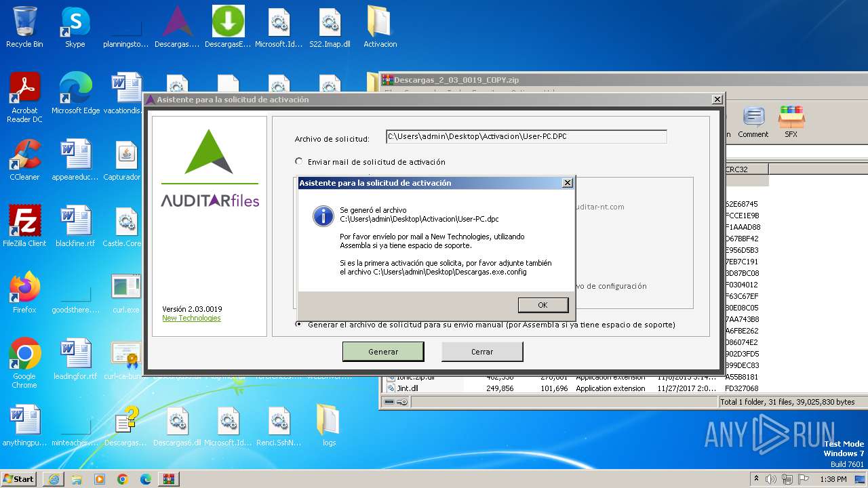
Task: Select blackfine.rtf document icon
Action: (x=75, y=226)
